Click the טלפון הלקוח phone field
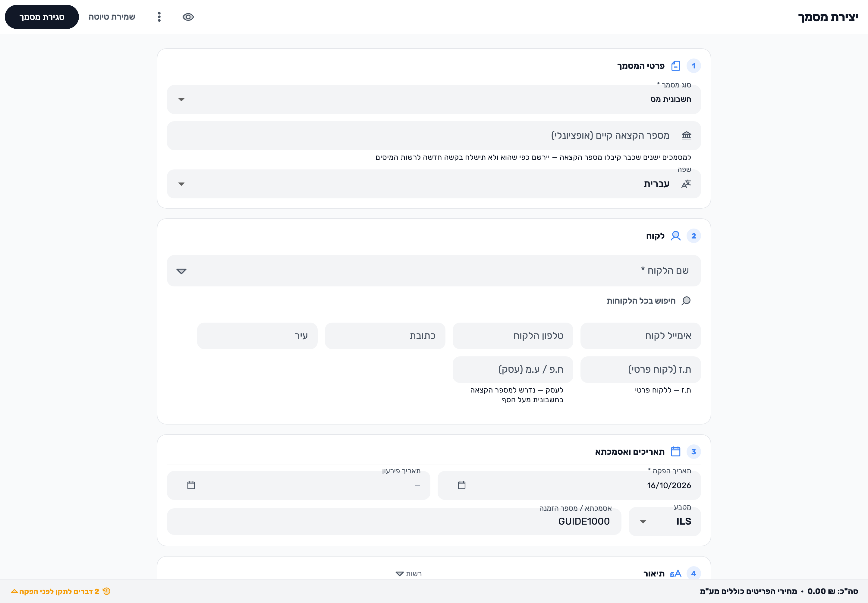Screen dimensions: 868x603 click(513, 336)
